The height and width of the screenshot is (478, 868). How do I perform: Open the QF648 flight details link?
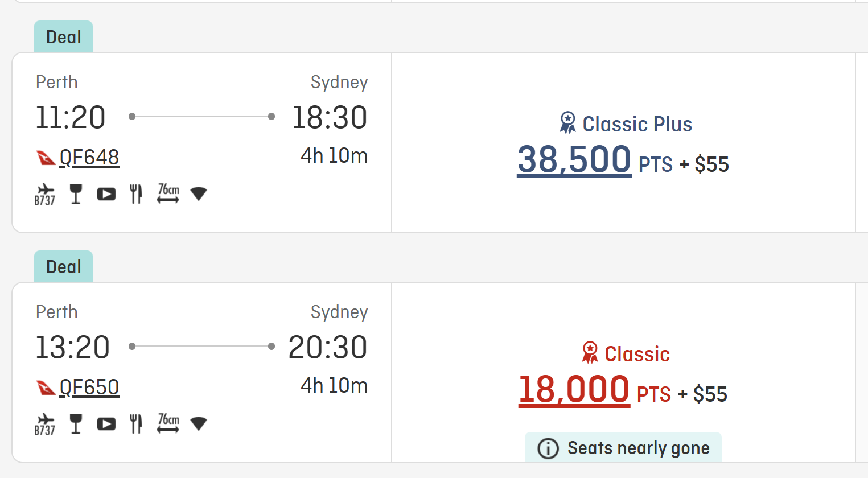89,158
